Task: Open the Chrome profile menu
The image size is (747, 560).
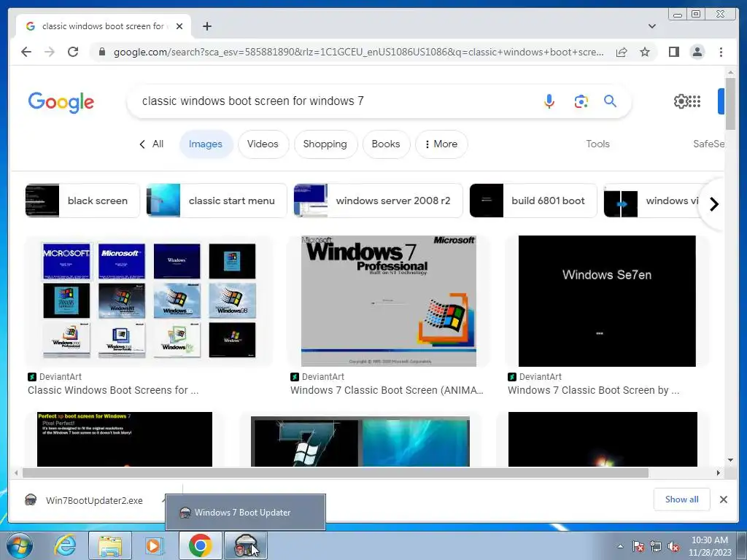Action: point(697,52)
